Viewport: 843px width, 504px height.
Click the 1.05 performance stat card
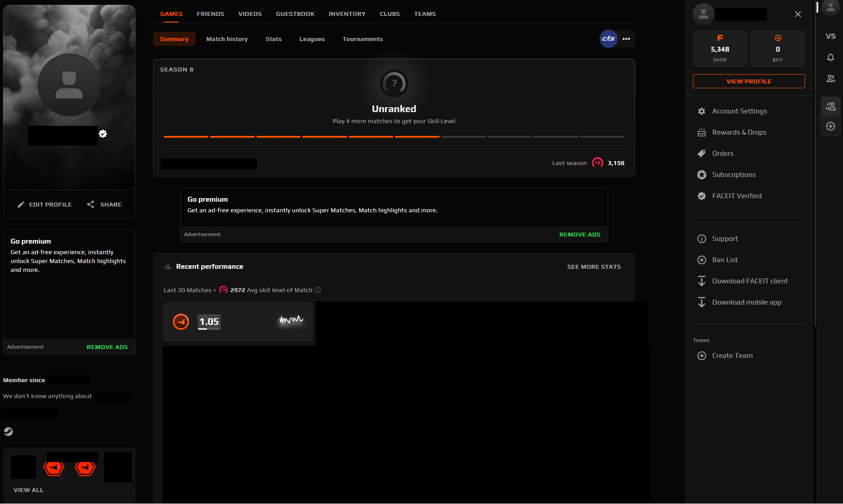(238, 321)
